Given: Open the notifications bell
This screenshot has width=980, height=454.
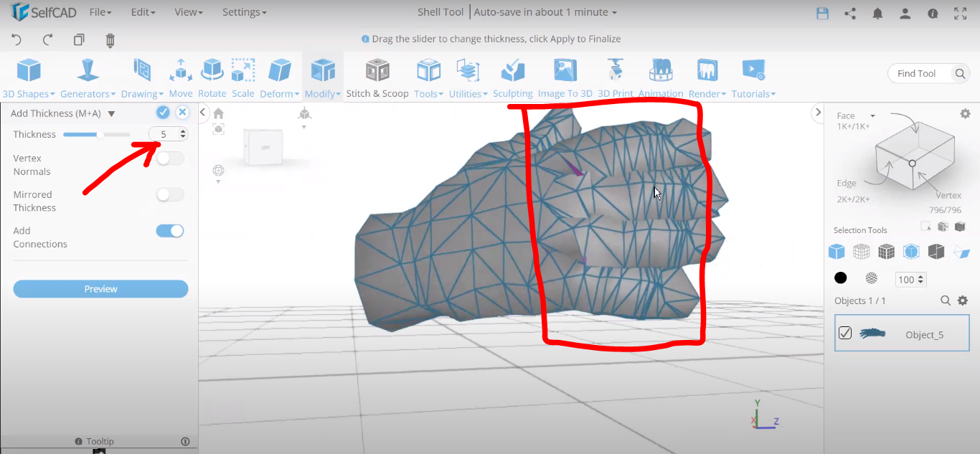Looking at the screenshot, I should 877,13.
